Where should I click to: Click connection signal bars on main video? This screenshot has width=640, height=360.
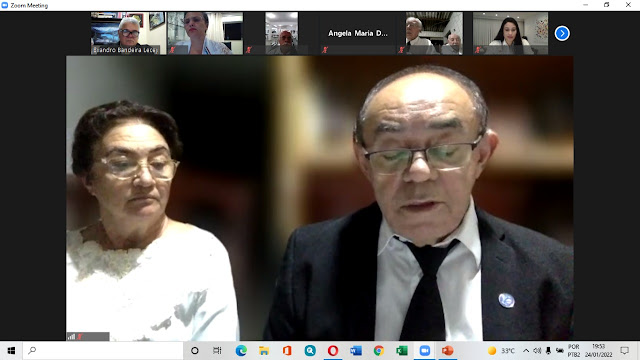point(72,337)
